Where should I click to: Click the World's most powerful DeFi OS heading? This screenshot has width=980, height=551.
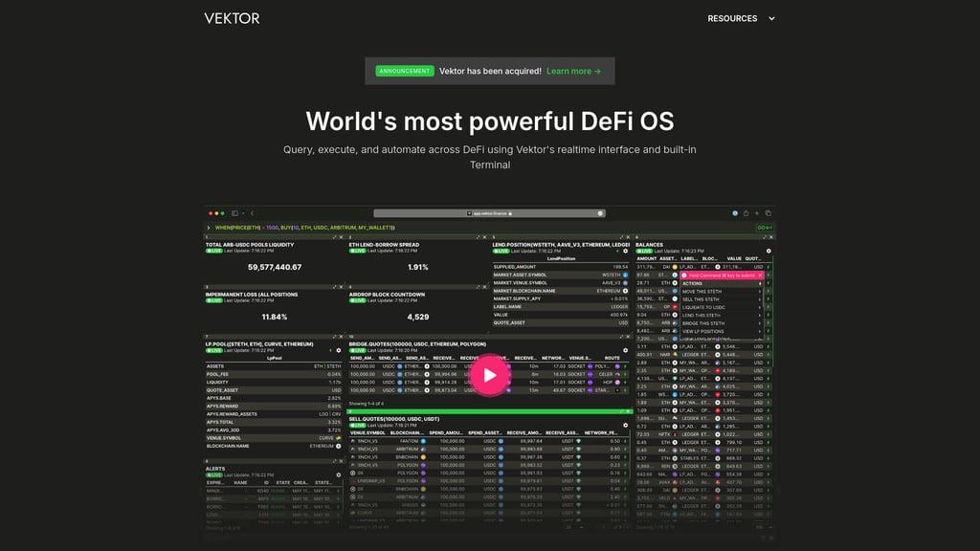pos(490,121)
